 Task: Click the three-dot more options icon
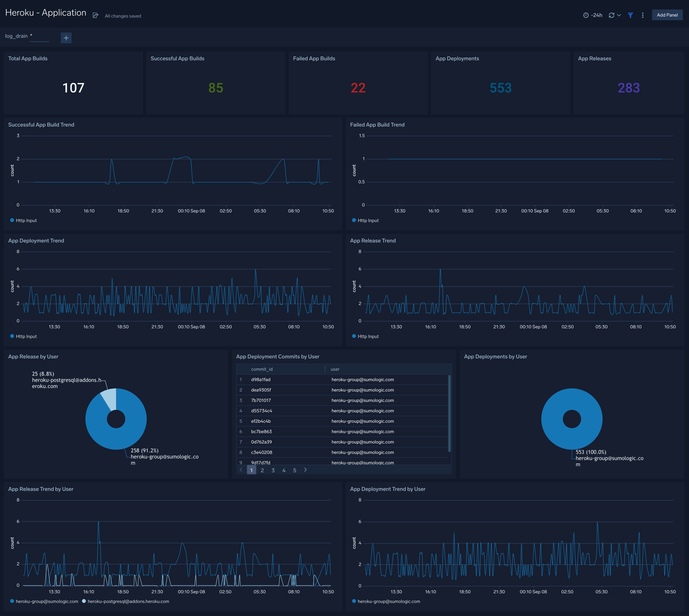click(643, 15)
